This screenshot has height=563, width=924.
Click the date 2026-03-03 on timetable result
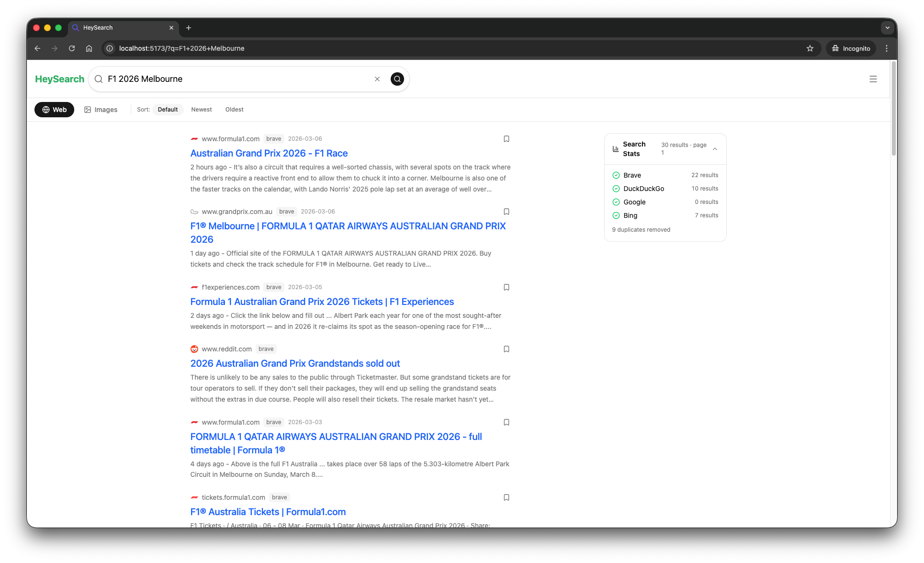point(304,422)
